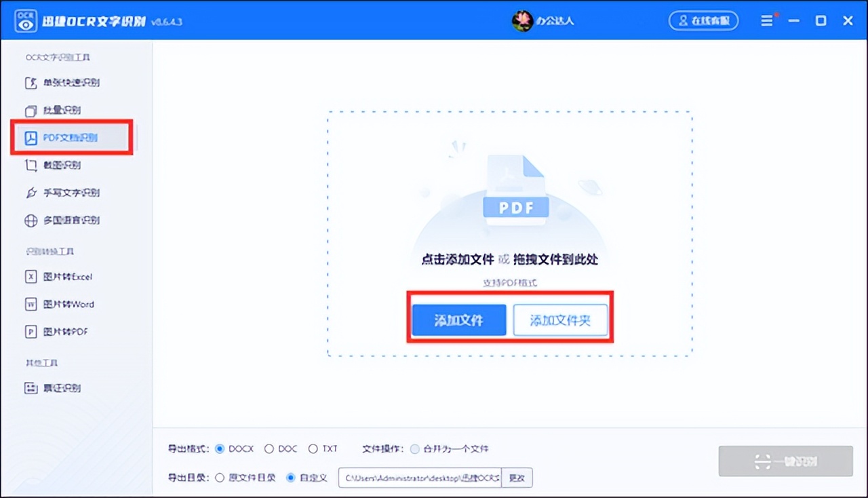Select DOC export format
This screenshot has width=868, height=498.
(x=269, y=449)
